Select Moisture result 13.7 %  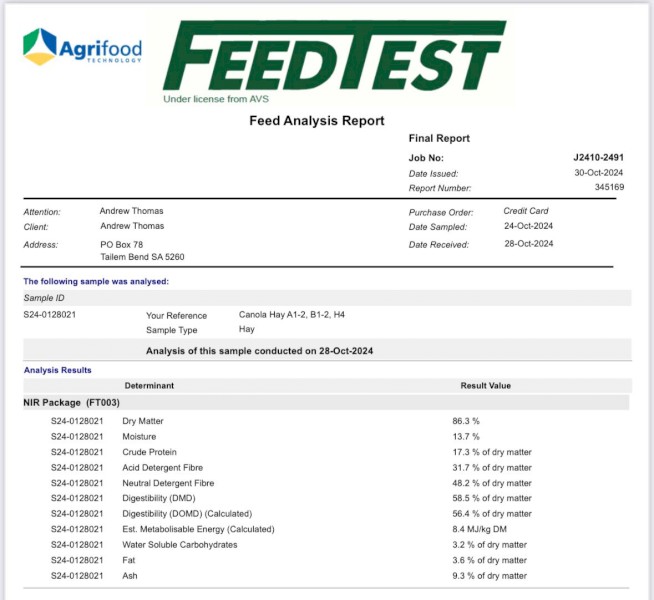[x=466, y=437]
